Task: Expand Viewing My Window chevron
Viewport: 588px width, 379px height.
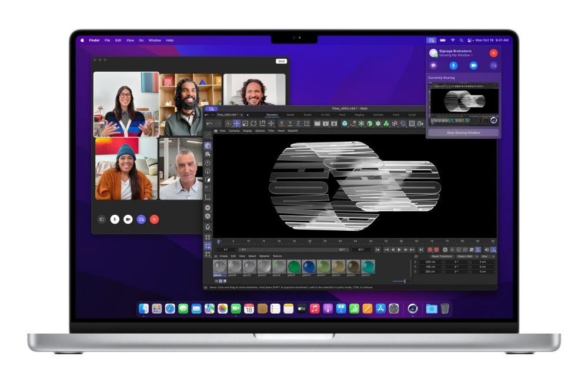Action: coord(472,55)
